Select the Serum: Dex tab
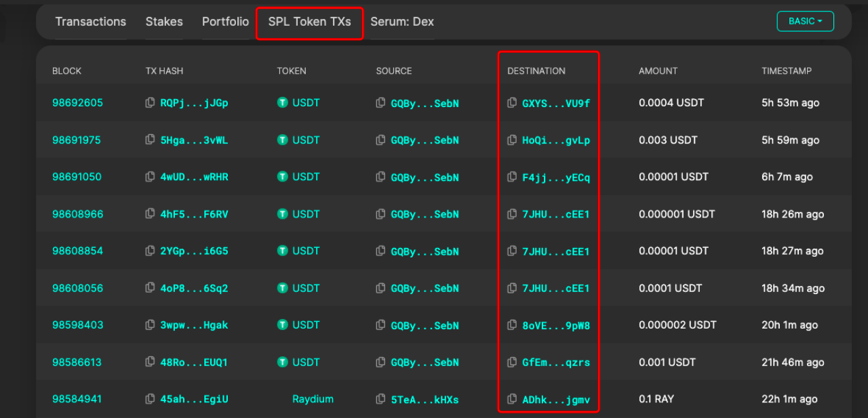 (x=402, y=22)
